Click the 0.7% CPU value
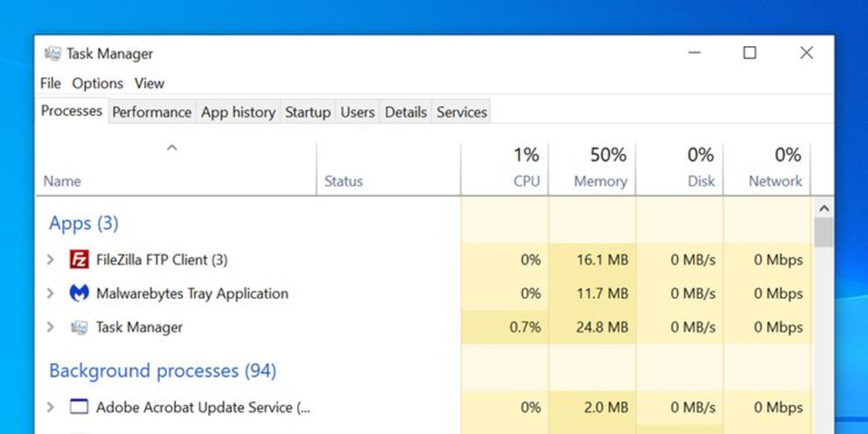The width and height of the screenshot is (868, 434). pos(525,327)
